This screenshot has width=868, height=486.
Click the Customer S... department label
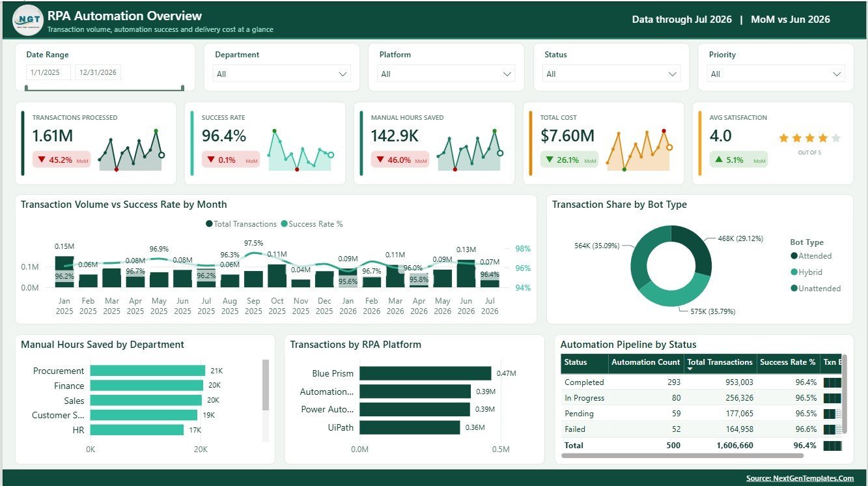[x=58, y=415]
